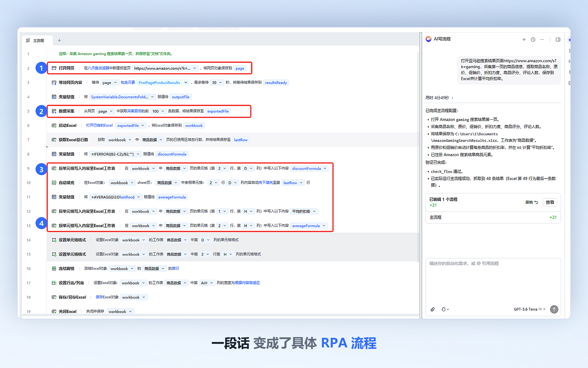Send message with the up arrow button
Screen dimensions: 588x368
554,309
